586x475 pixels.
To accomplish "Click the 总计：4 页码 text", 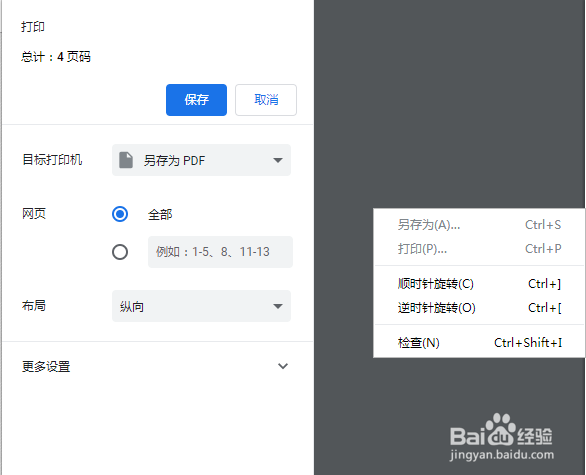I will tap(56, 57).
